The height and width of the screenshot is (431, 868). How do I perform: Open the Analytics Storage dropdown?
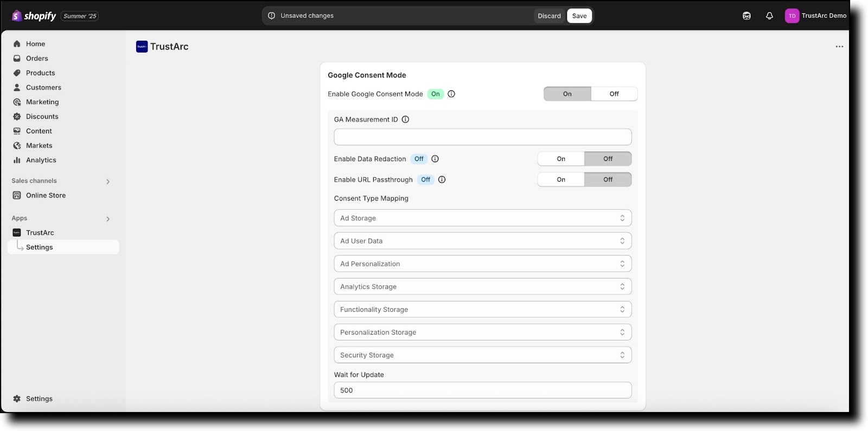coord(483,286)
